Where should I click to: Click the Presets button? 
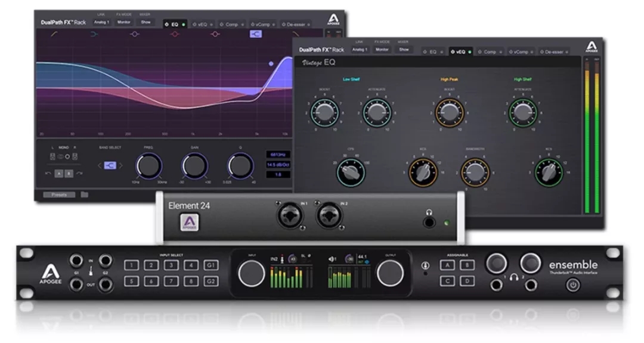59,194
